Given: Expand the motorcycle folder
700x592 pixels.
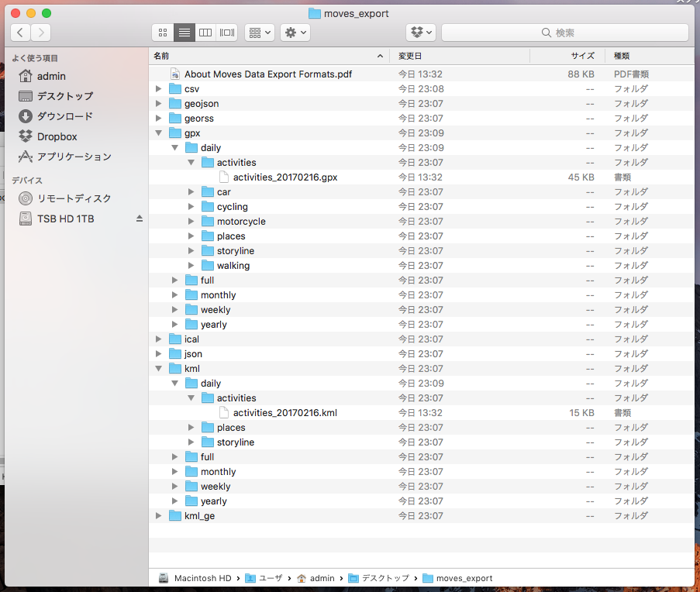Looking at the screenshot, I should 191,222.
